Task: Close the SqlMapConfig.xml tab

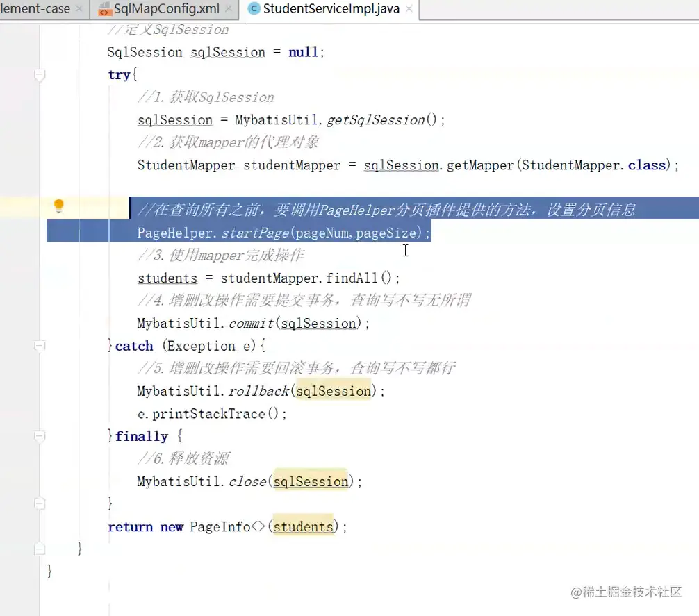Action: 228,9
